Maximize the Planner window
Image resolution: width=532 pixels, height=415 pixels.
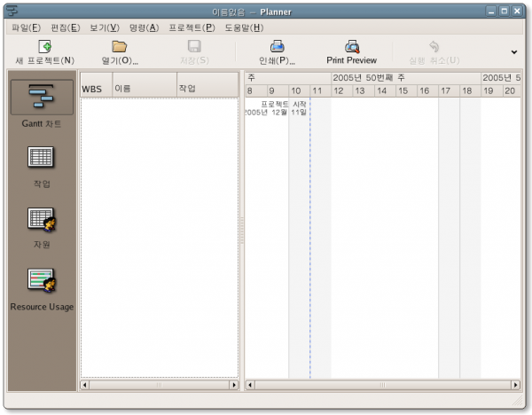tap(505, 12)
